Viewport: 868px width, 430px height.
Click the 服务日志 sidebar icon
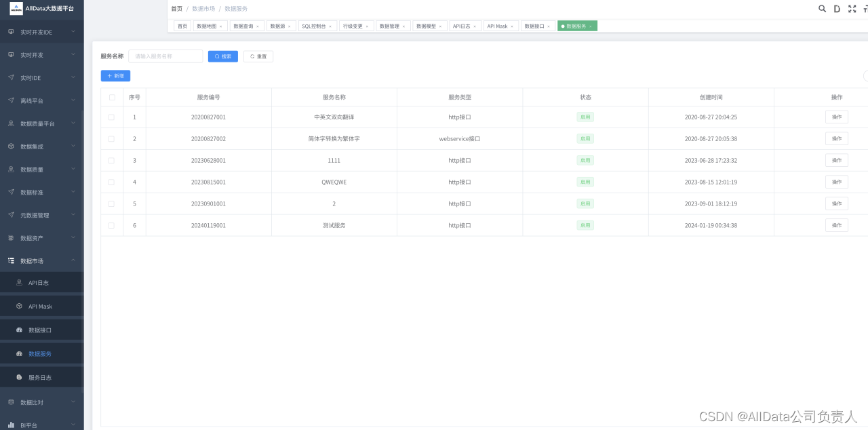point(19,377)
